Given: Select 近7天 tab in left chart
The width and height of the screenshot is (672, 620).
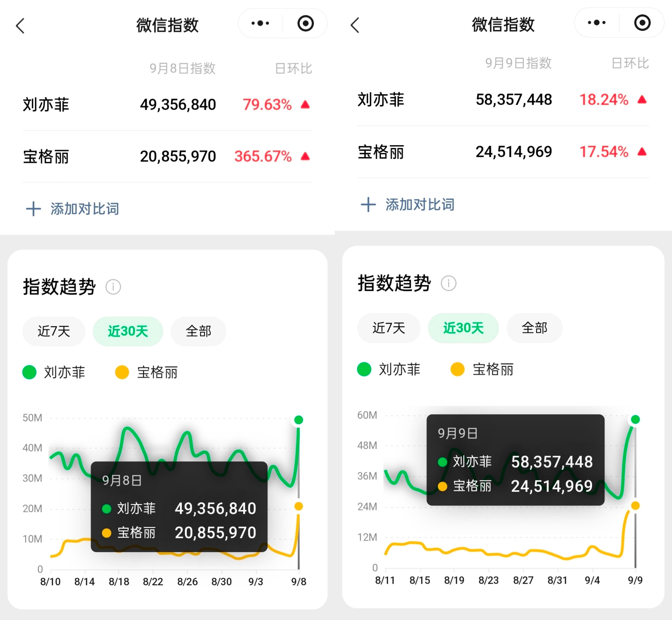Looking at the screenshot, I should tap(54, 331).
